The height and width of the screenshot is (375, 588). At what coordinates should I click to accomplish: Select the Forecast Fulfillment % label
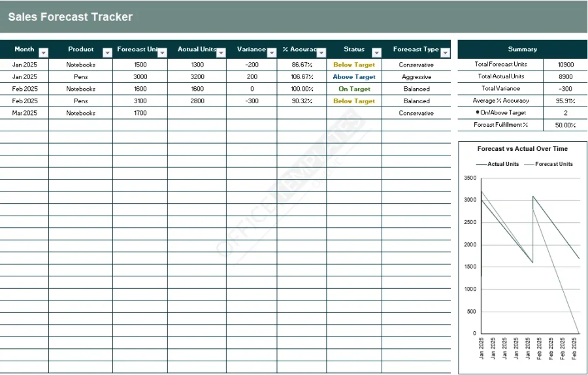500,125
